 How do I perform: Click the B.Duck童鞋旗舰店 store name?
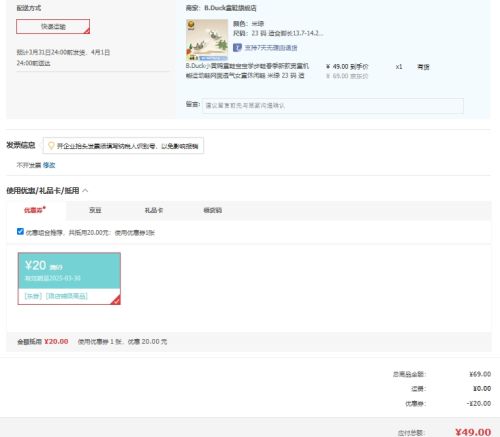click(x=230, y=8)
